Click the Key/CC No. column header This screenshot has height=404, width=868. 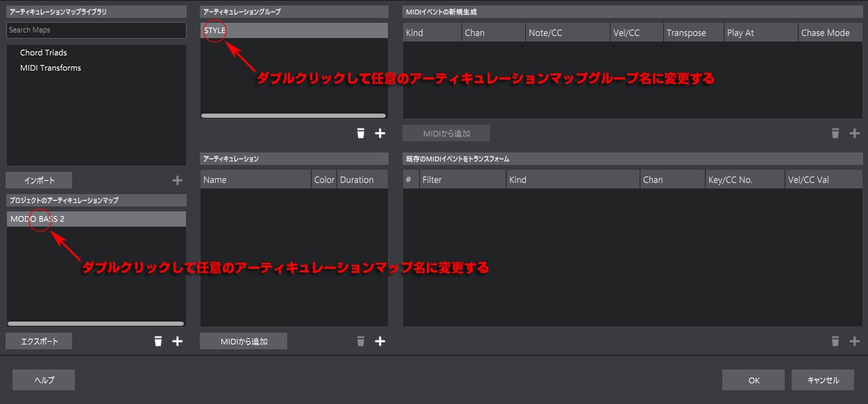(745, 180)
